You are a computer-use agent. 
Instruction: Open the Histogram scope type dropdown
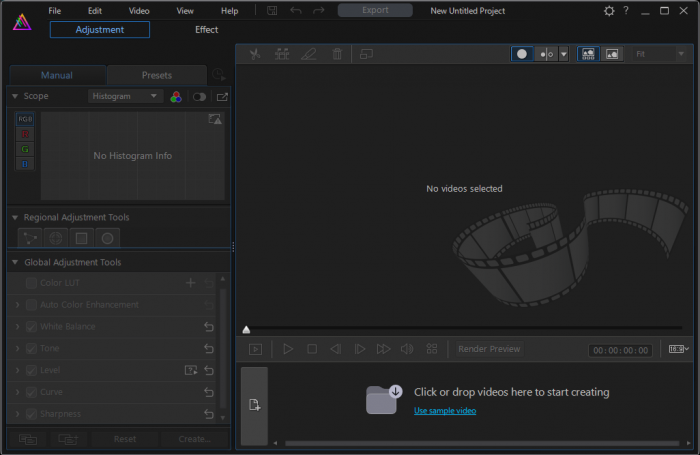pyautogui.click(x=125, y=97)
